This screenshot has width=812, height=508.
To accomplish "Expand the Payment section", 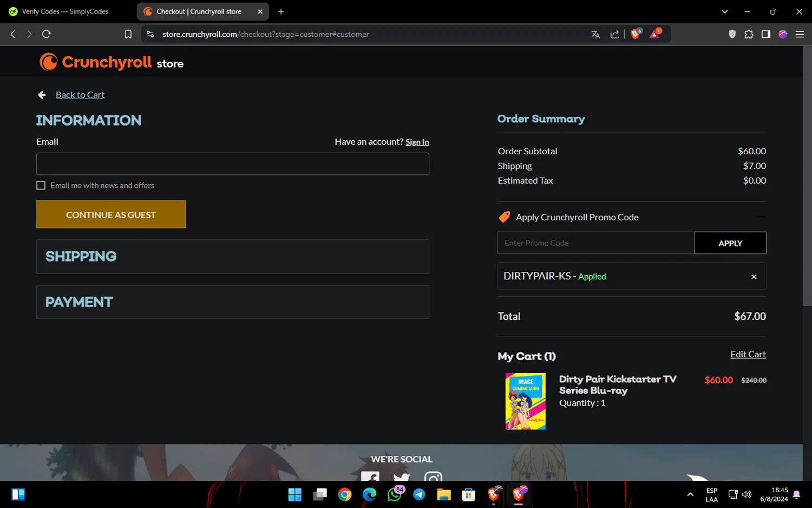I will 233,302.
